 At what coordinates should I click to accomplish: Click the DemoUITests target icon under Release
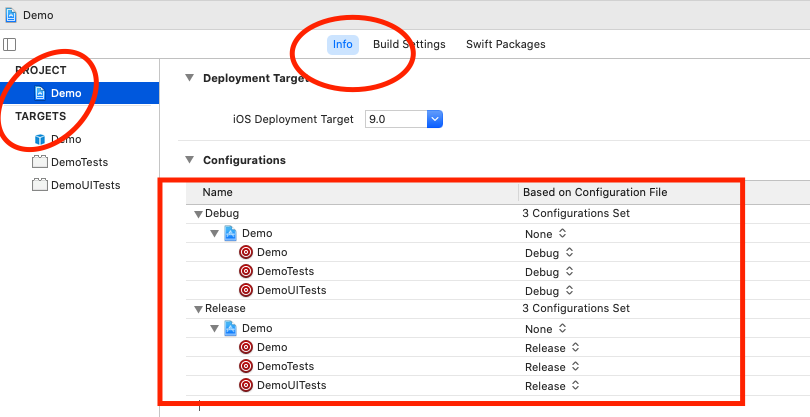(246, 385)
